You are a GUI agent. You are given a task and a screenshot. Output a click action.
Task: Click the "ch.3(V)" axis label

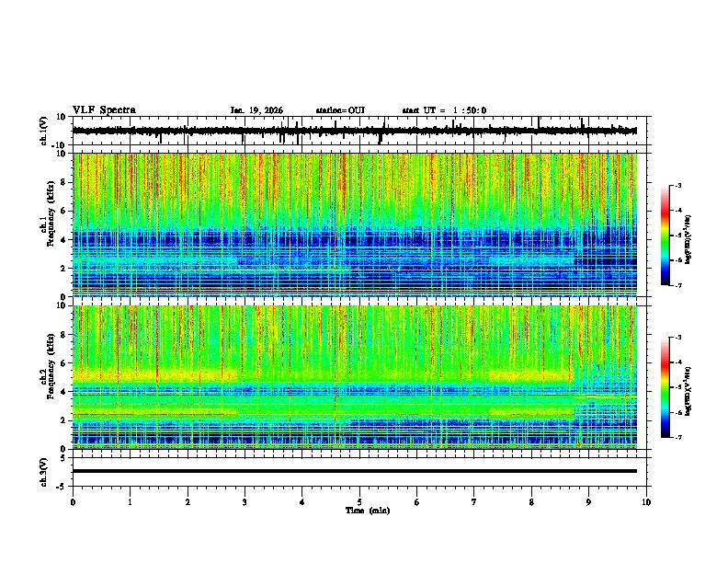pyautogui.click(x=44, y=472)
